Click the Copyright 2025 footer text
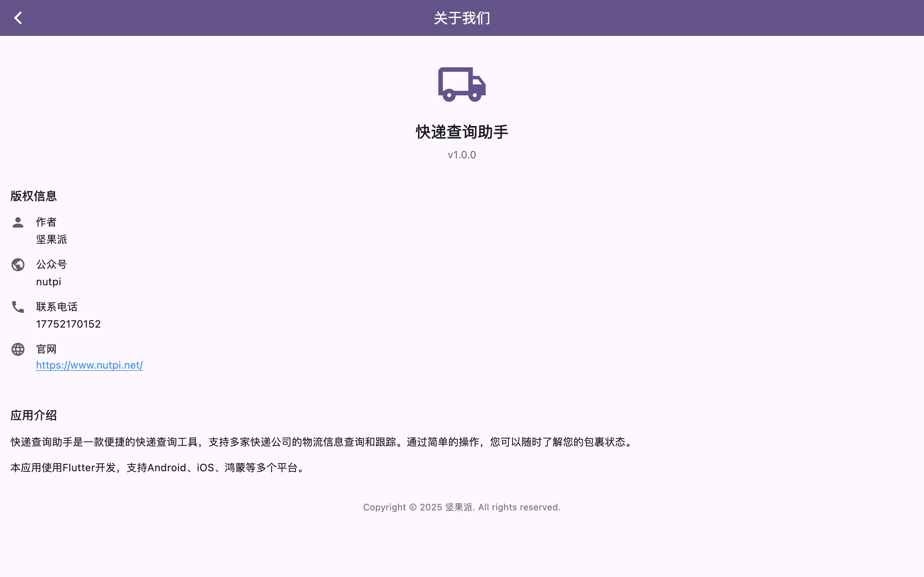 pos(462,507)
